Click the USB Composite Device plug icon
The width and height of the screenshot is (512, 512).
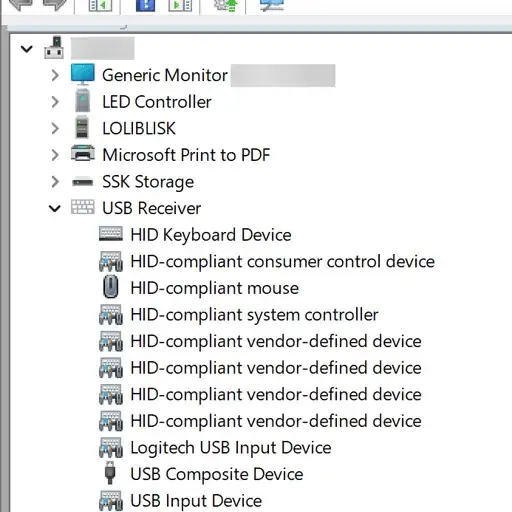(110, 473)
